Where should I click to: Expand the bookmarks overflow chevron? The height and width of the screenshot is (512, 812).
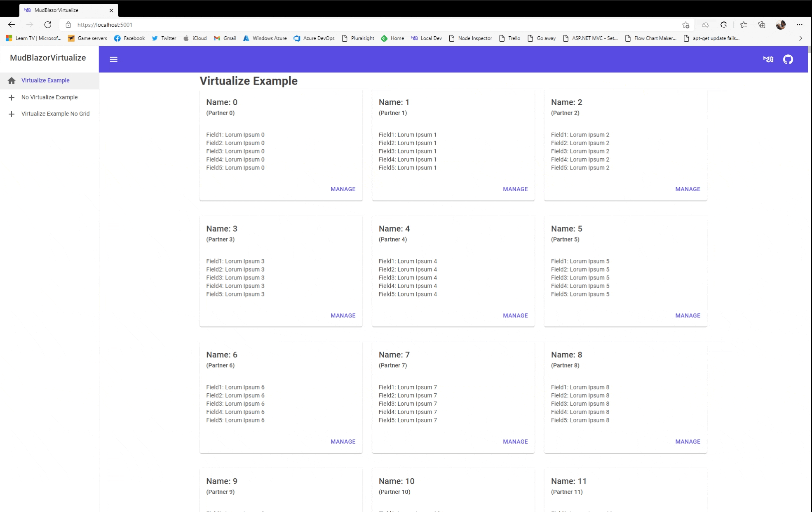[x=800, y=38]
